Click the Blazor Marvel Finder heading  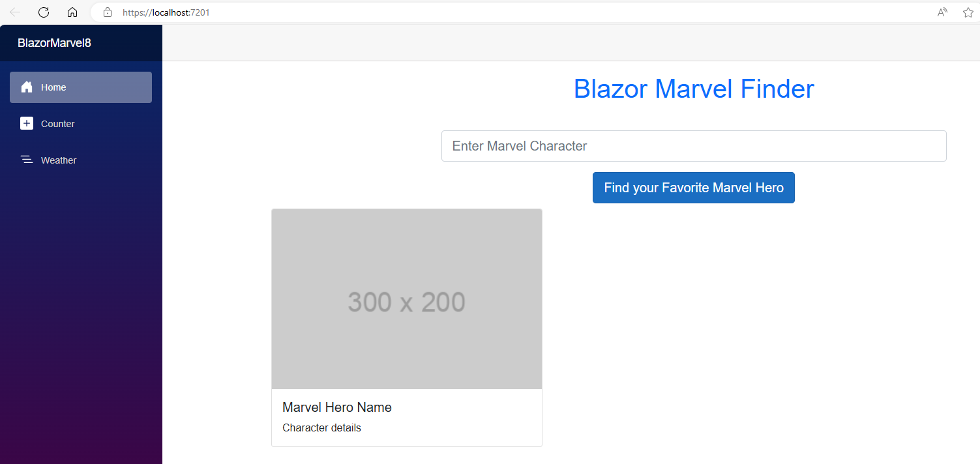pyautogui.click(x=694, y=89)
